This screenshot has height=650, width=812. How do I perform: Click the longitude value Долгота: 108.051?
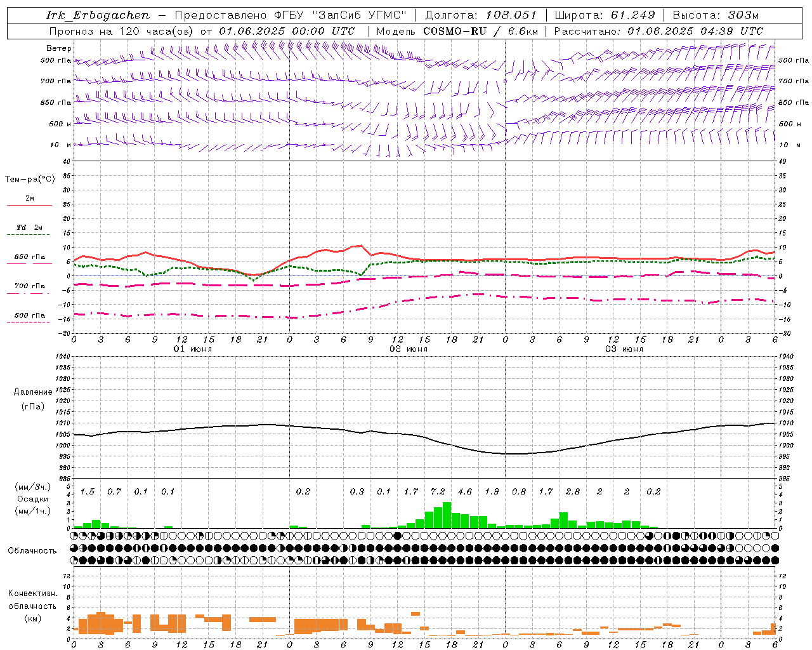(480, 15)
